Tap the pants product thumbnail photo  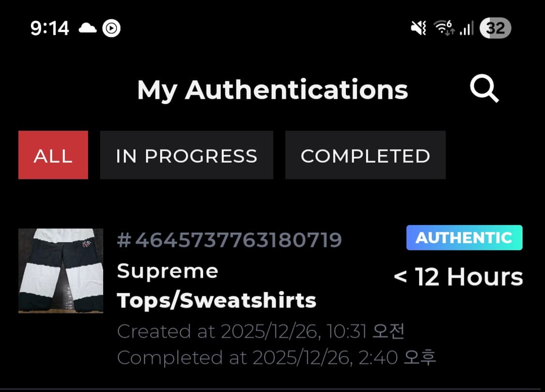pyautogui.click(x=61, y=271)
